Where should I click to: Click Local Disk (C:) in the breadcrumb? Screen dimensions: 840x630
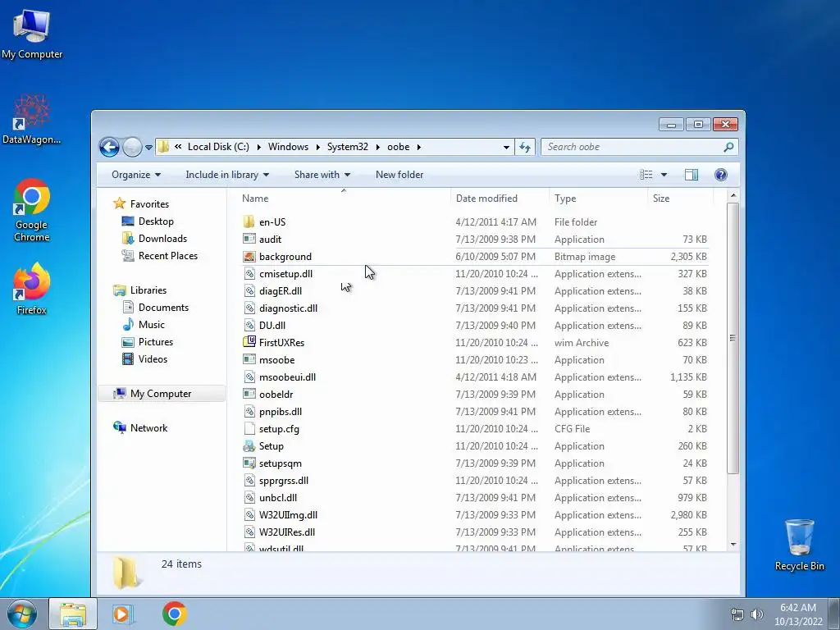[x=218, y=147]
